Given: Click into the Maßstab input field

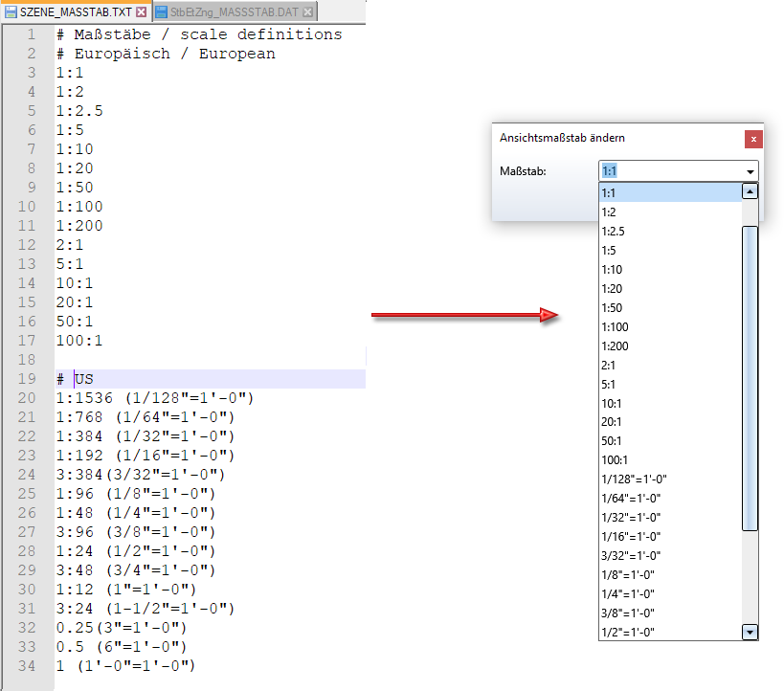Looking at the screenshot, I should (x=670, y=171).
